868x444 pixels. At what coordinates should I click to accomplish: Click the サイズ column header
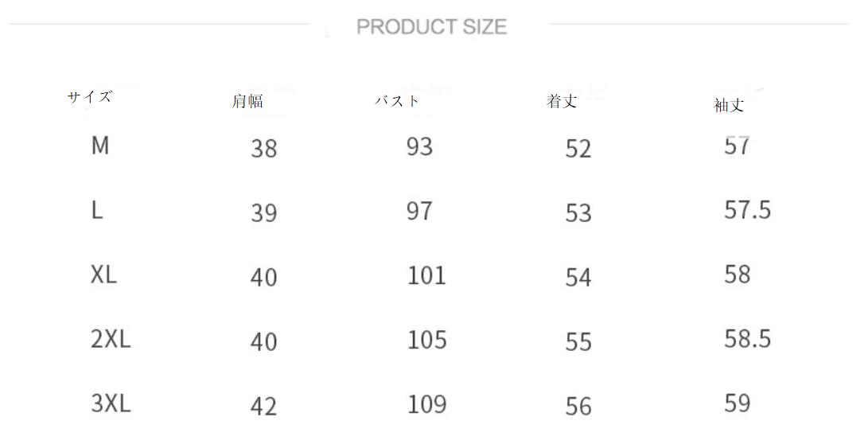tap(89, 97)
